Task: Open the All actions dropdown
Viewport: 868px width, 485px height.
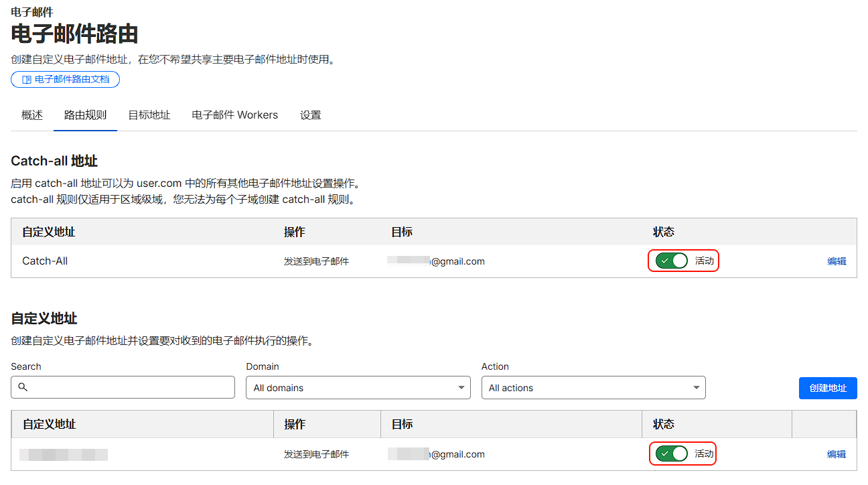Action: point(593,387)
